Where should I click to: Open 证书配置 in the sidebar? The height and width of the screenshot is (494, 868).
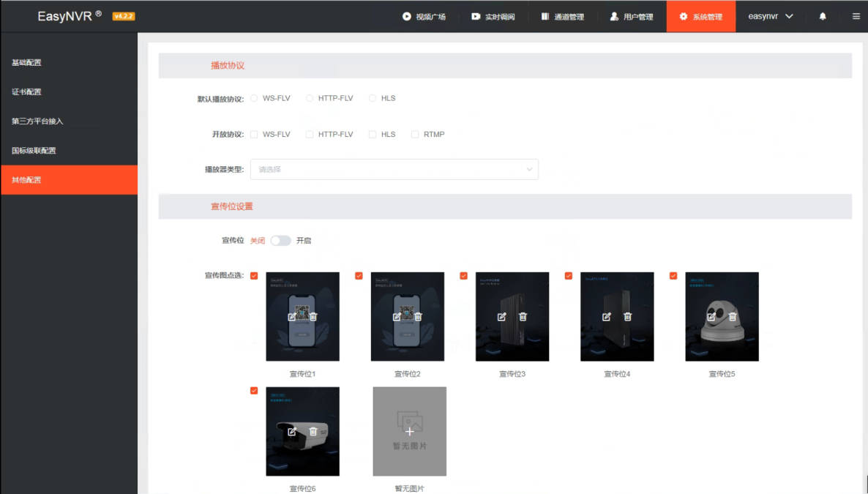[69, 92]
